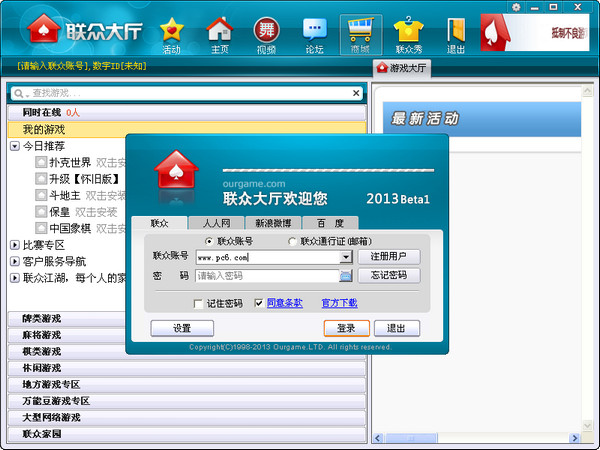Viewport: 600px width, 450px height.
Task: Click the right-panel scroll down arrow
Action: click(587, 426)
